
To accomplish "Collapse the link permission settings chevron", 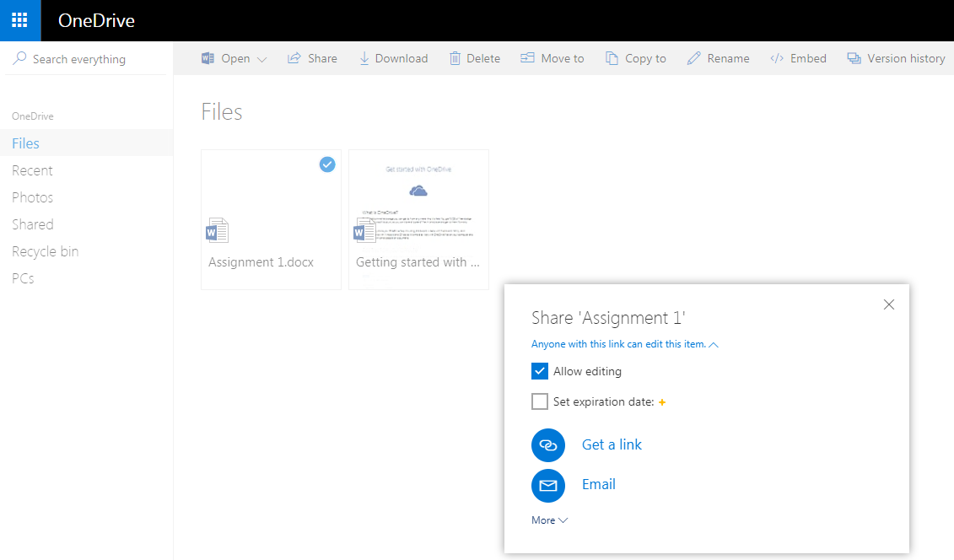I will 714,345.
